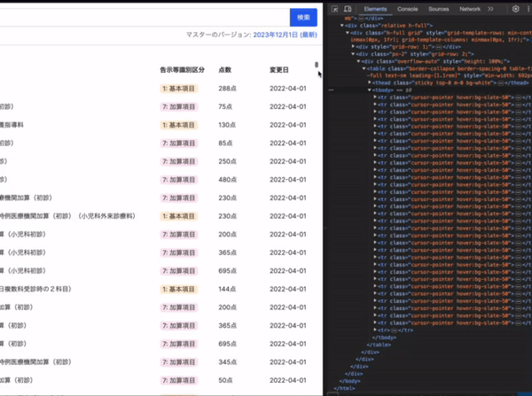532x396 pixels.
Task: Click the row name ending 養指導料
Action: (12, 125)
